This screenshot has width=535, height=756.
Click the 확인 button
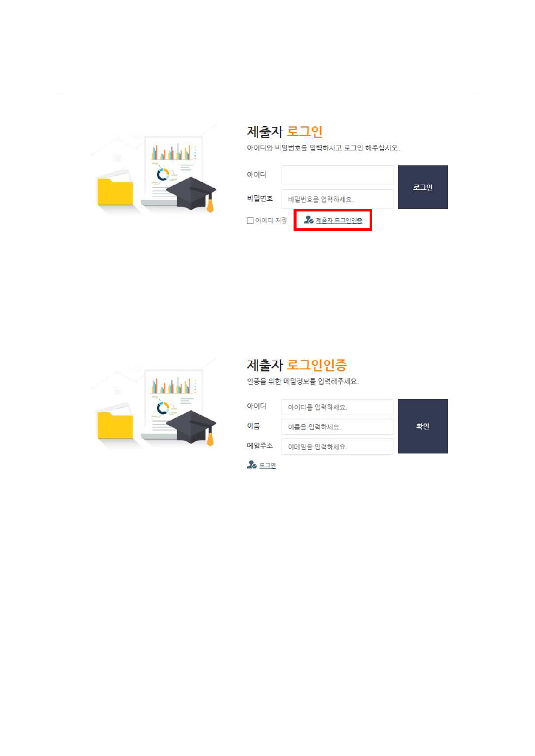coord(423,426)
